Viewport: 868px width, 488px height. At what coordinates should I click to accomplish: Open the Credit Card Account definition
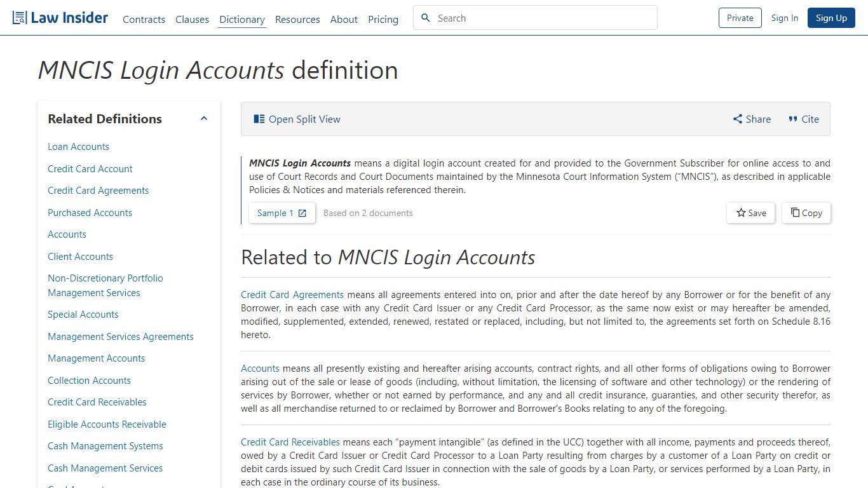tap(90, 169)
